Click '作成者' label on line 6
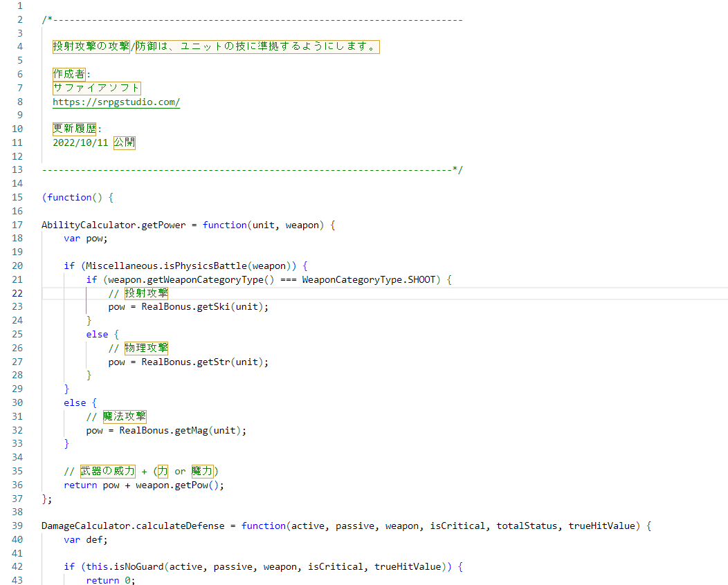Screen dimensions: 728x585 [x=69, y=74]
